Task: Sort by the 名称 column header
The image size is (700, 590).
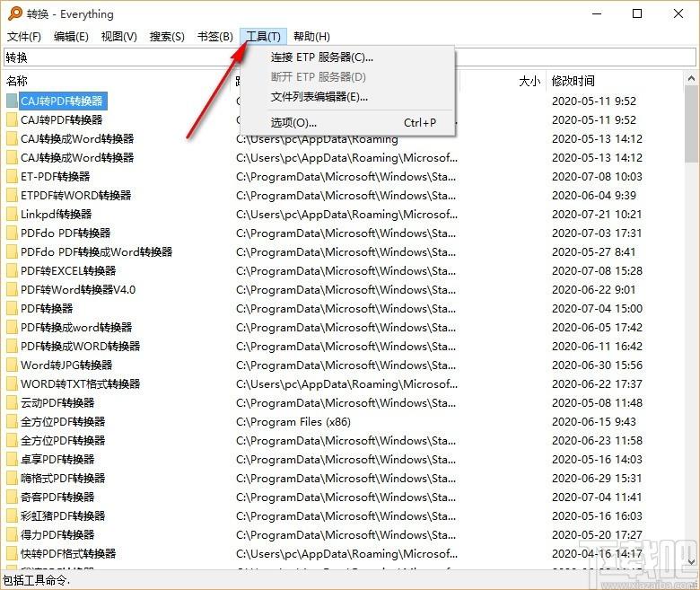Action: pyautogui.click(x=17, y=81)
